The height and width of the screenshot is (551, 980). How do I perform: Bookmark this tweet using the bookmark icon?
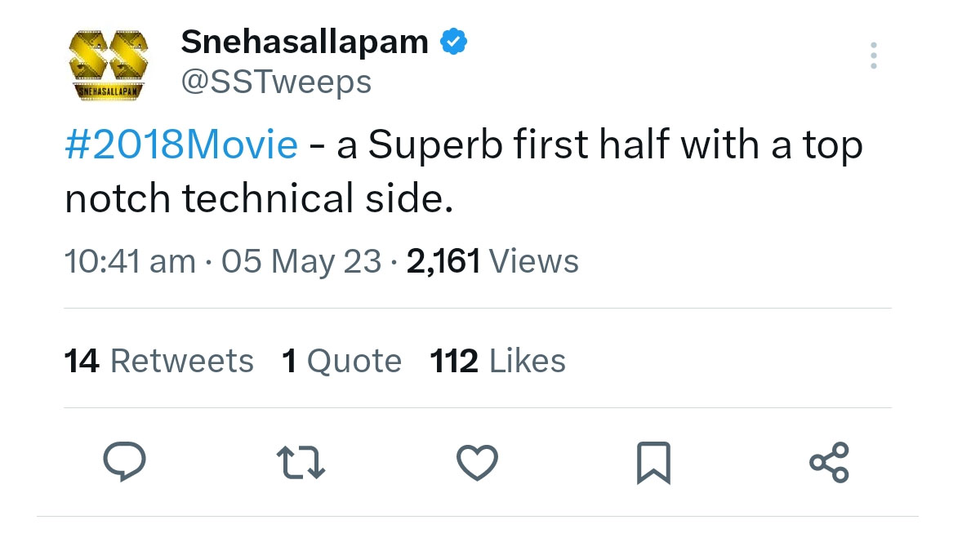point(653,463)
